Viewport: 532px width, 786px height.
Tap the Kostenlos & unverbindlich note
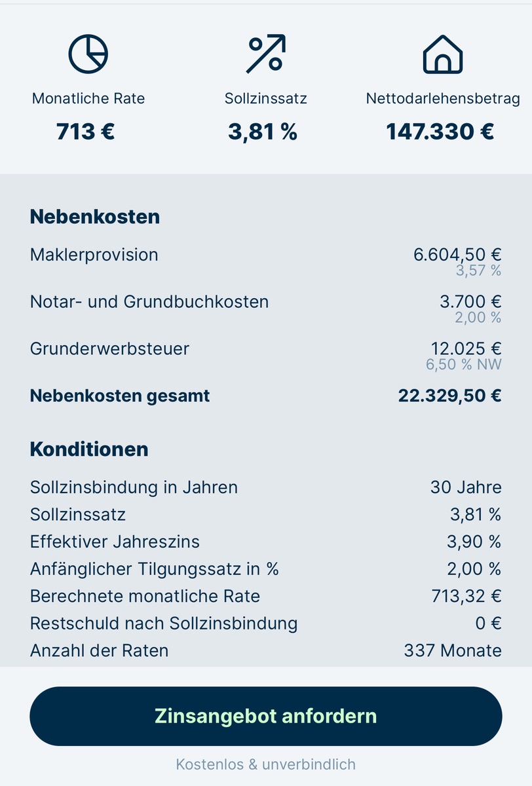[x=265, y=764]
